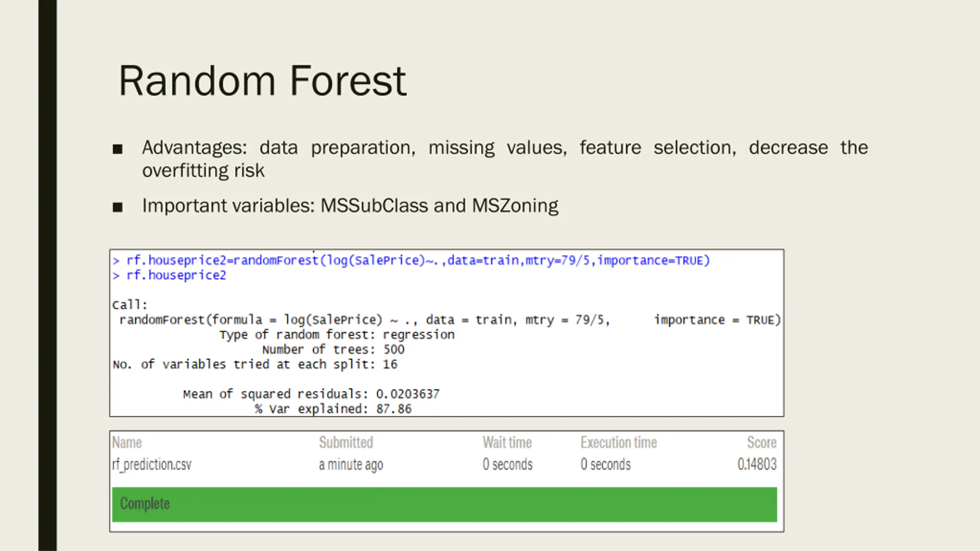This screenshot has height=551, width=980.
Task: Click 'Mean of squared residuals: 0.0203637' line
Action: pos(311,394)
